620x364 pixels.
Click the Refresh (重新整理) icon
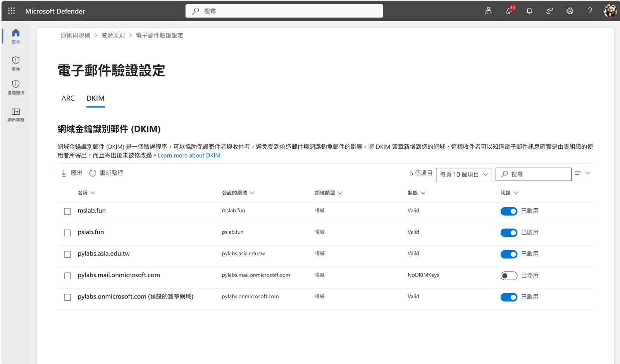(93, 173)
